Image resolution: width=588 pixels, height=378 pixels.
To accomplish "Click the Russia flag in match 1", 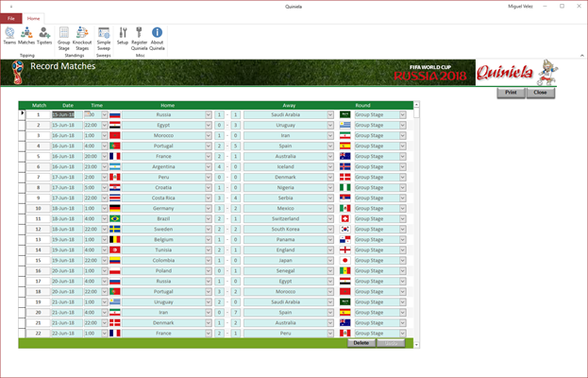I will (115, 115).
